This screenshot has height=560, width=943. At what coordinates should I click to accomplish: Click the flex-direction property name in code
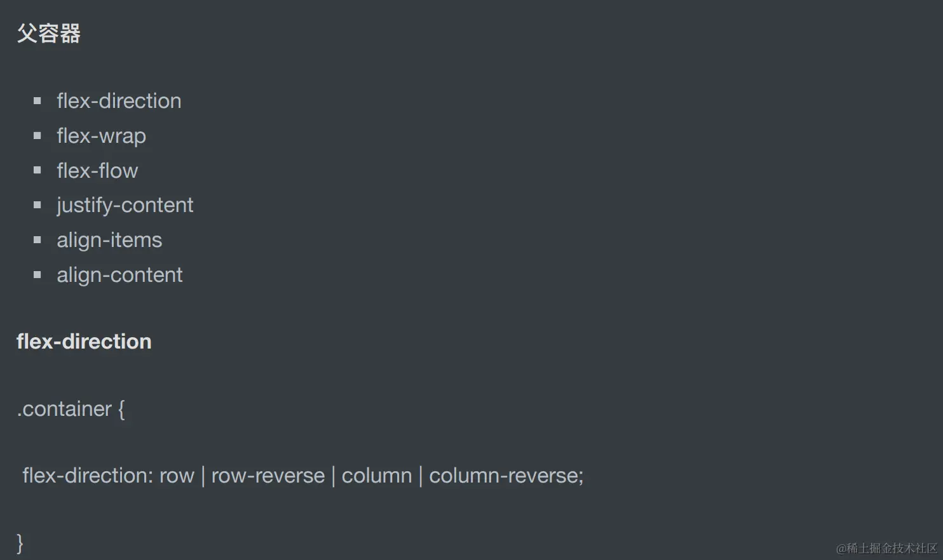coord(87,476)
